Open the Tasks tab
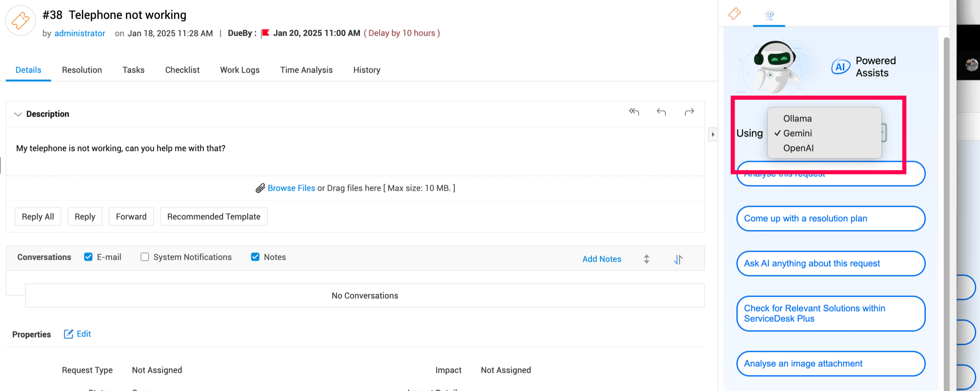980x391 pixels. 133,70
